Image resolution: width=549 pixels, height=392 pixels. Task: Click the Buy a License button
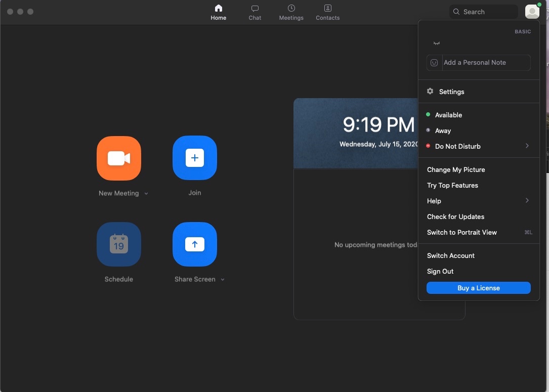478,288
